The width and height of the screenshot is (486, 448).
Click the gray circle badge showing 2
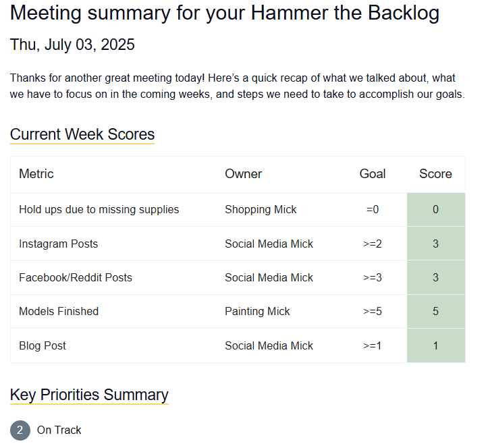(x=20, y=430)
